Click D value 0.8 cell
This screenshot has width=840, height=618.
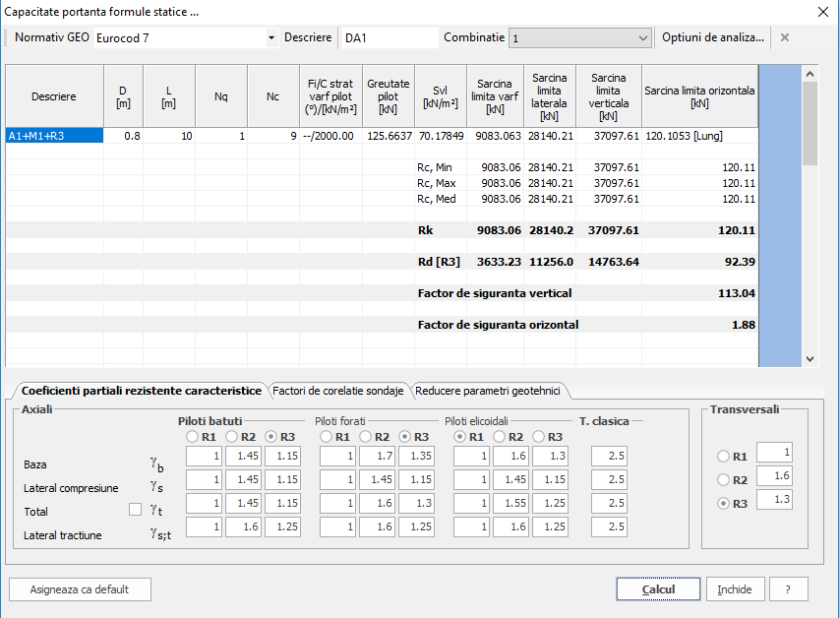(x=123, y=136)
